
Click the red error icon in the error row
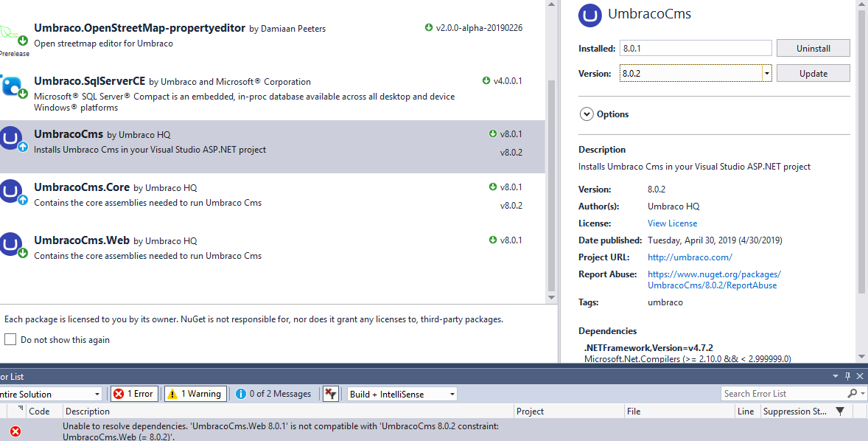pos(15,431)
